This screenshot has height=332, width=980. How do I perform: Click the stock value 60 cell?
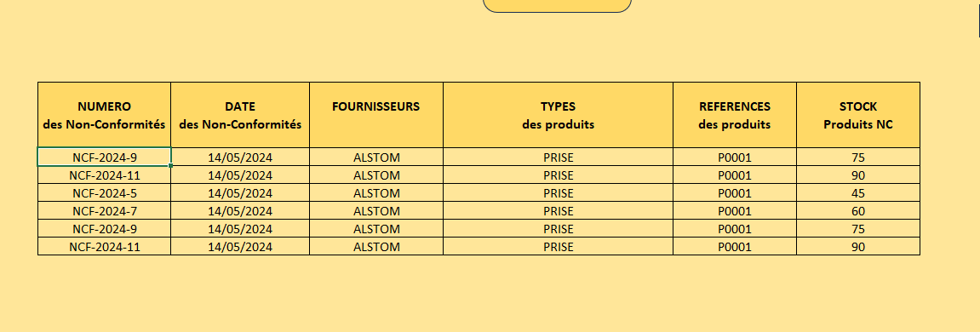point(858,211)
